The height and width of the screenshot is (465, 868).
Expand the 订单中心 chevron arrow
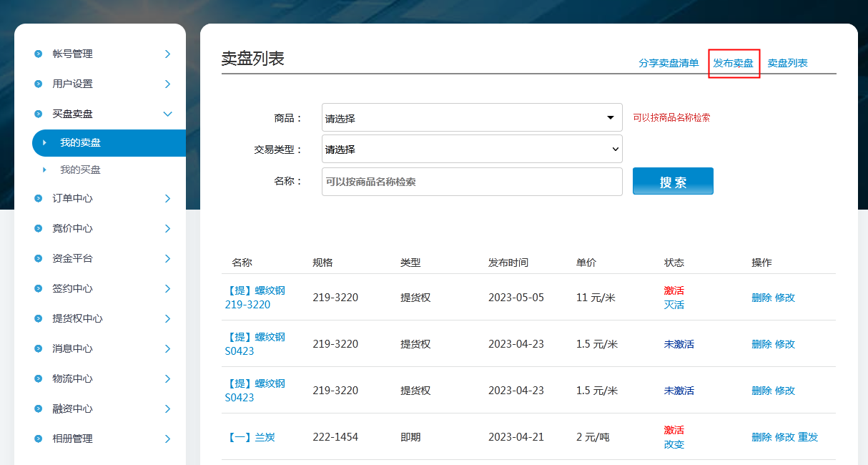pyautogui.click(x=167, y=198)
